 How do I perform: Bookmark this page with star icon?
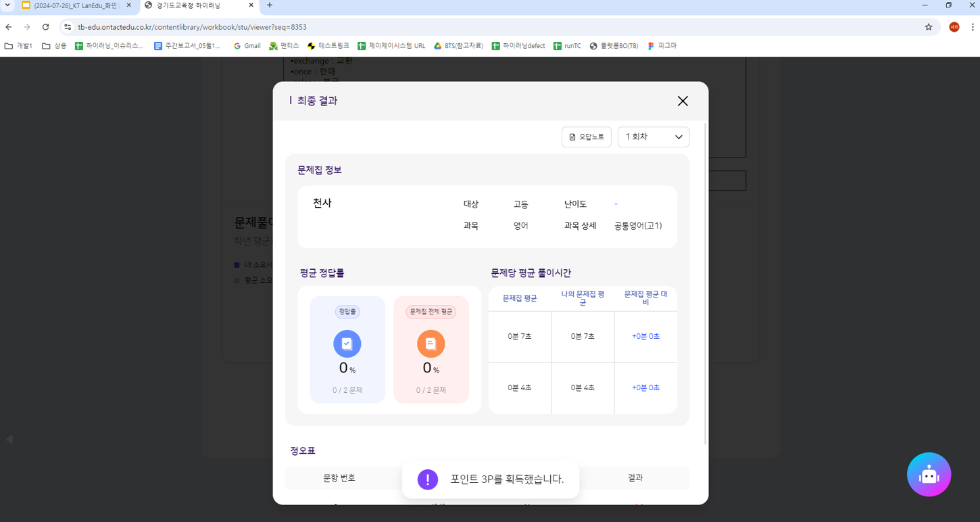(929, 27)
